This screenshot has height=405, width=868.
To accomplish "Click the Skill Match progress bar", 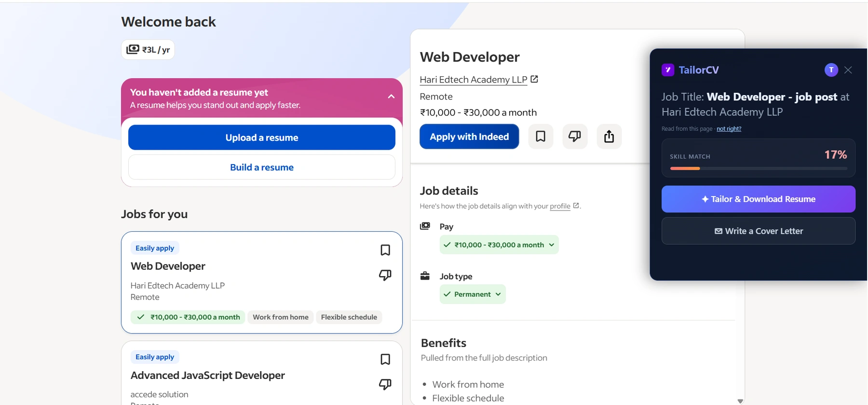I will 759,168.
